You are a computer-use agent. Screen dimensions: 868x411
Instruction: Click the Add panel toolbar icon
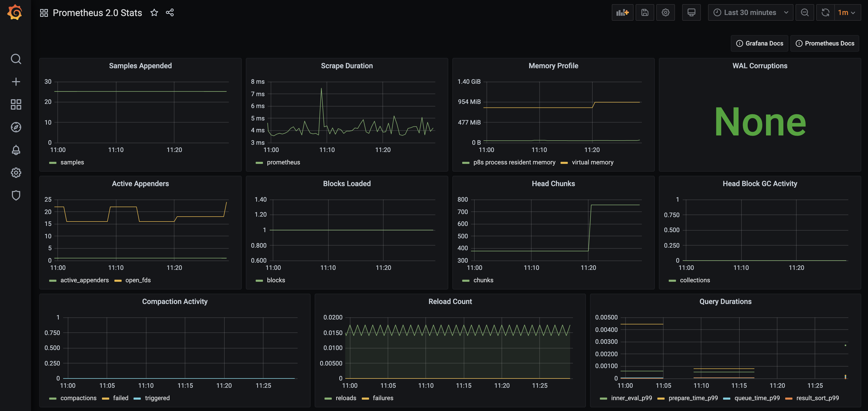pyautogui.click(x=622, y=12)
